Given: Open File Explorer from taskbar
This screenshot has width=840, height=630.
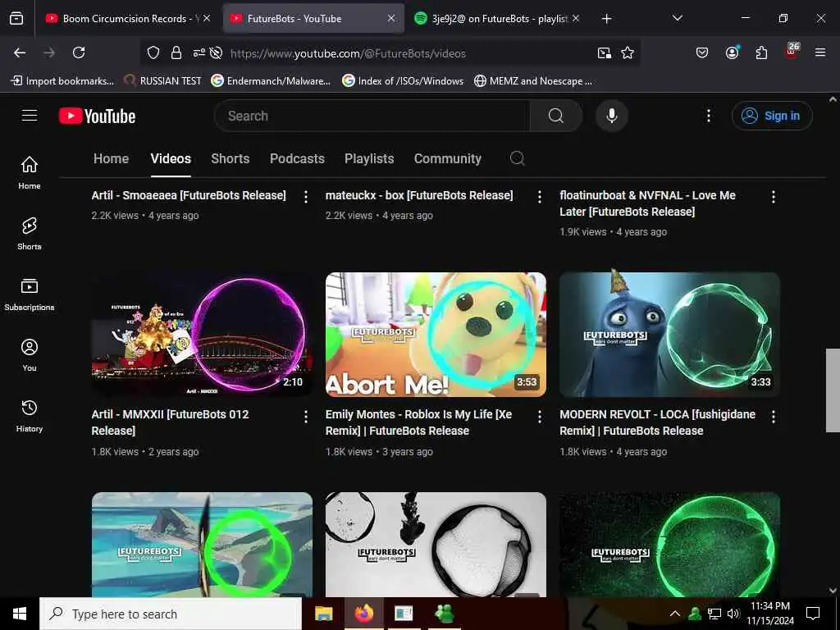Looking at the screenshot, I should click(x=323, y=614).
